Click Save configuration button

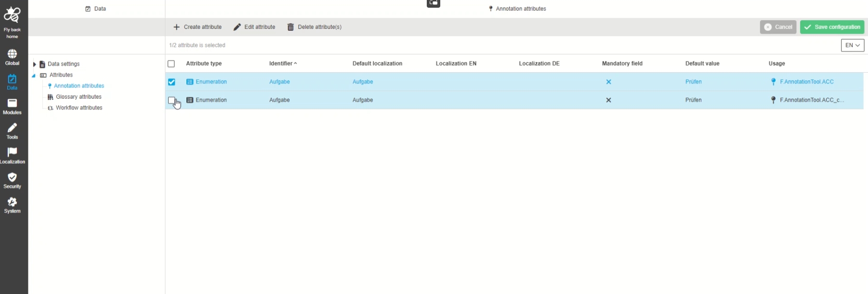coord(832,27)
